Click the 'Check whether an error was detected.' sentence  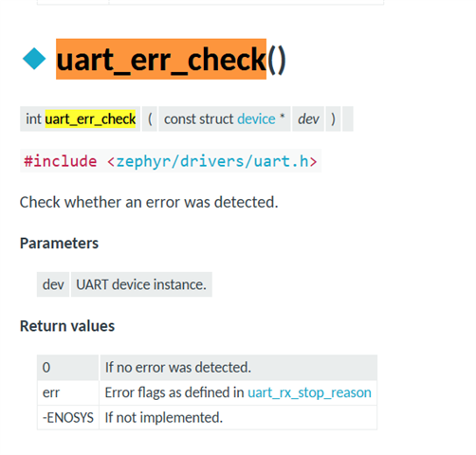tap(149, 202)
